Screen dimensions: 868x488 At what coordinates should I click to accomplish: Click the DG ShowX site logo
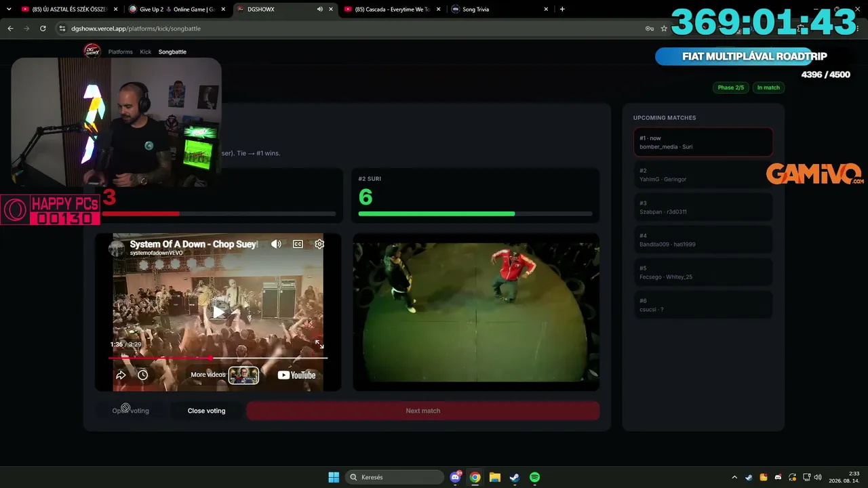[x=92, y=52]
